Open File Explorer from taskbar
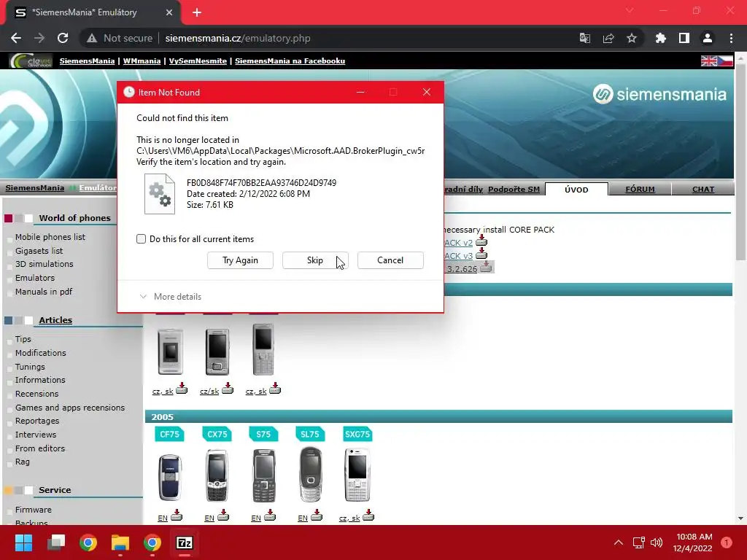The height and width of the screenshot is (560, 747). point(120,542)
